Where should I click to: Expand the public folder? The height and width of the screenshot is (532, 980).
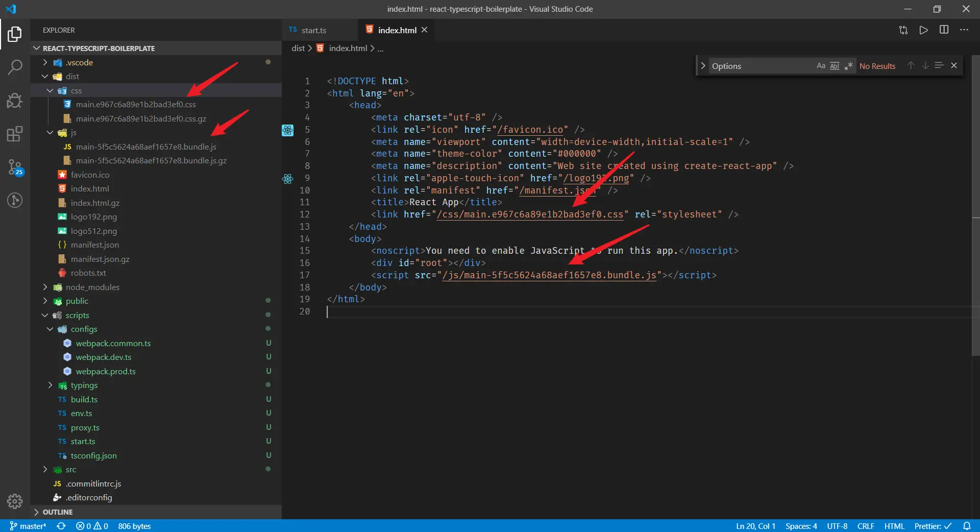tap(45, 301)
